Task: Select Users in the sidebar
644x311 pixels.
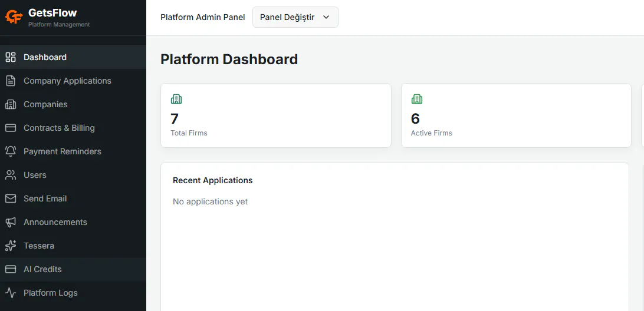Action: tap(73, 175)
